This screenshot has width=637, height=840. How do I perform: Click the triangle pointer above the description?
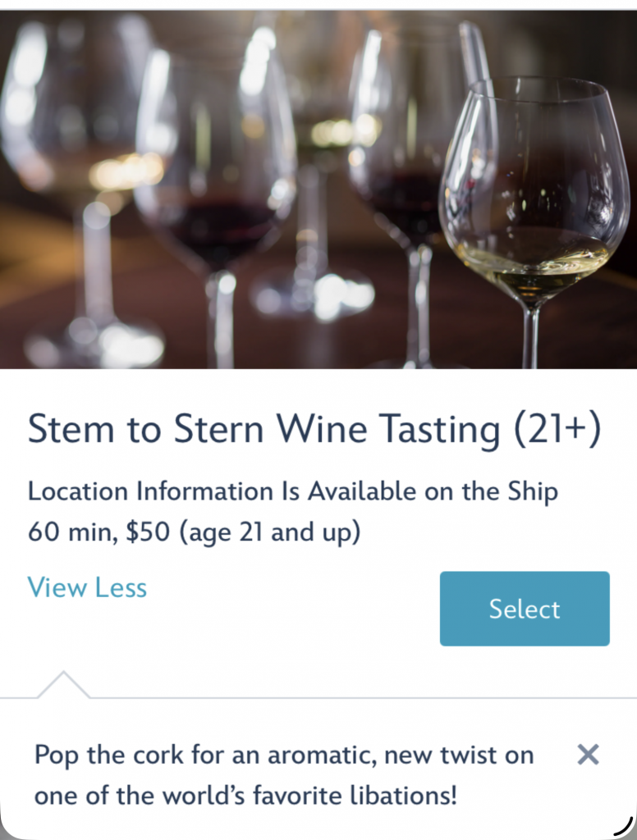coord(63,685)
